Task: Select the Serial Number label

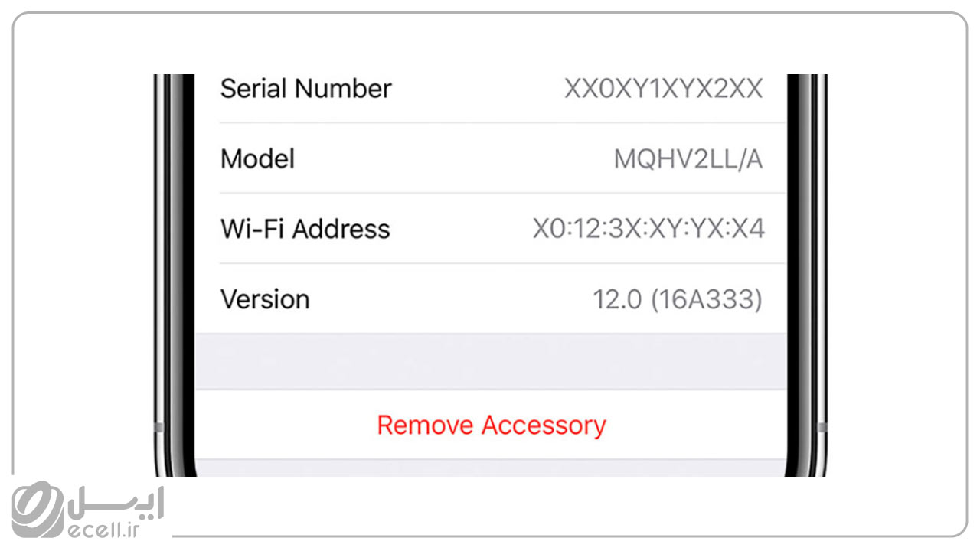Action: pyautogui.click(x=305, y=88)
